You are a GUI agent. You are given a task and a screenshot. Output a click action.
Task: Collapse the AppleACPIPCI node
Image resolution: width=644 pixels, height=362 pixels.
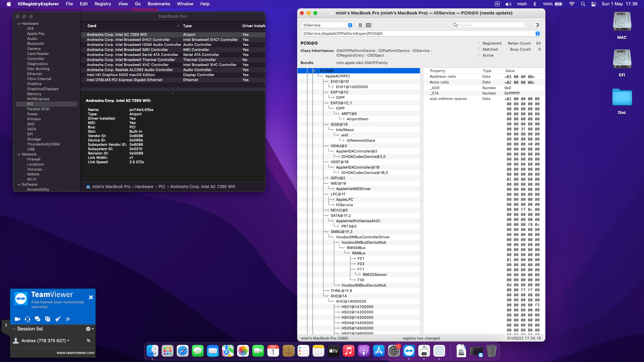click(322, 76)
